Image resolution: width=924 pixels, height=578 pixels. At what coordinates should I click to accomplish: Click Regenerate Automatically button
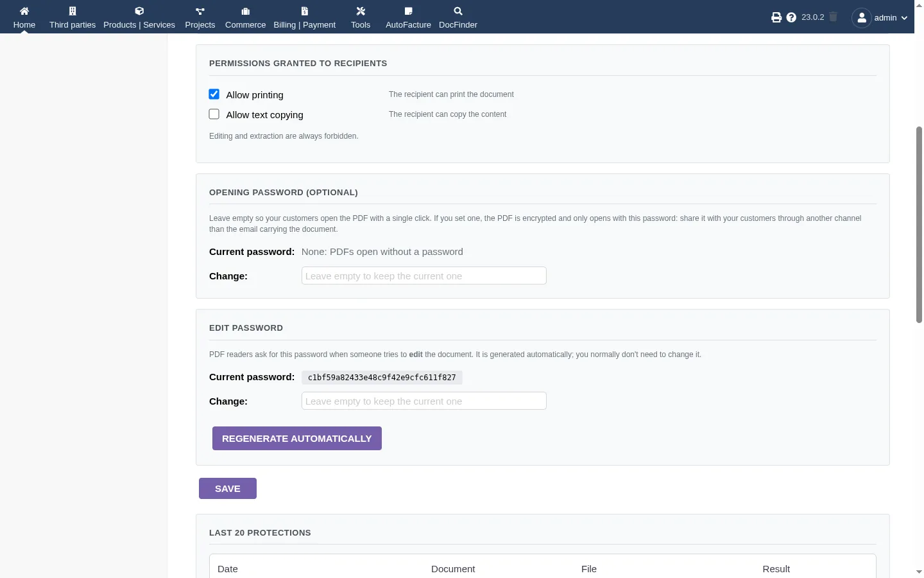[x=297, y=439]
